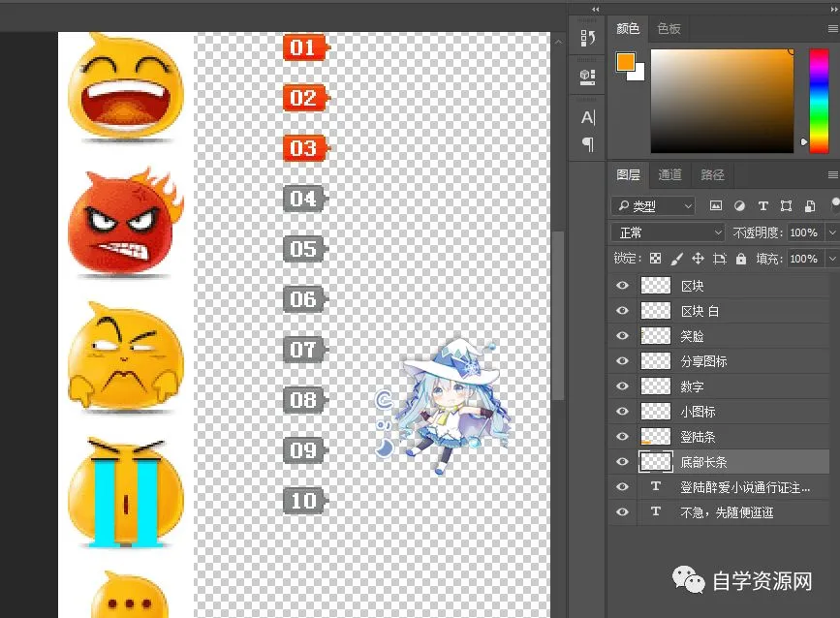The image size is (840, 618).
Task: Toggle the layer filter on/off switch
Action: pos(835,203)
